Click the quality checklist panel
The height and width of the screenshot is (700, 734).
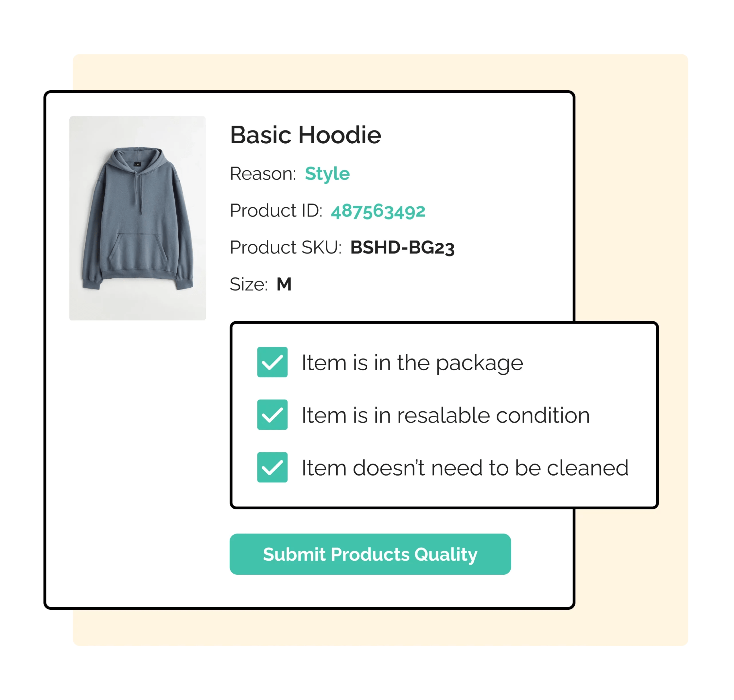444,414
